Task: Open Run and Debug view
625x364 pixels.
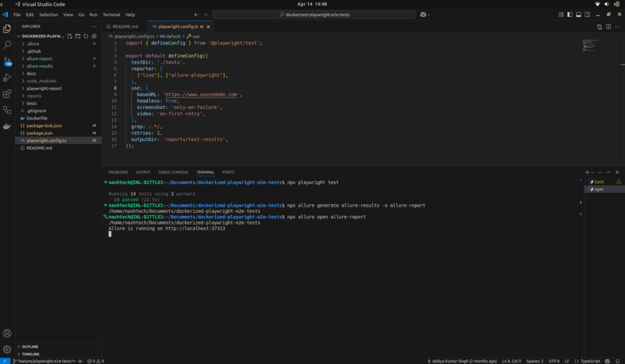Action: tap(7, 77)
